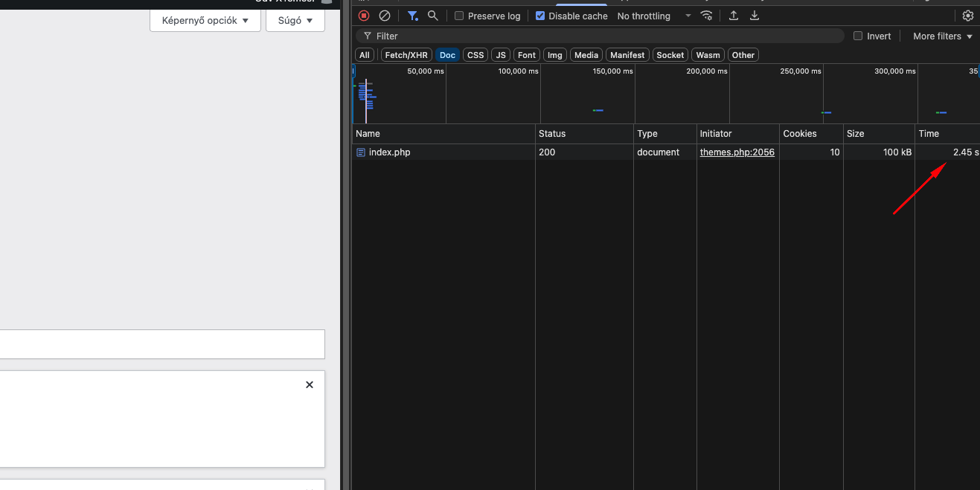Viewport: 980px width, 490px height.
Task: Select the Img filter
Action: point(555,55)
